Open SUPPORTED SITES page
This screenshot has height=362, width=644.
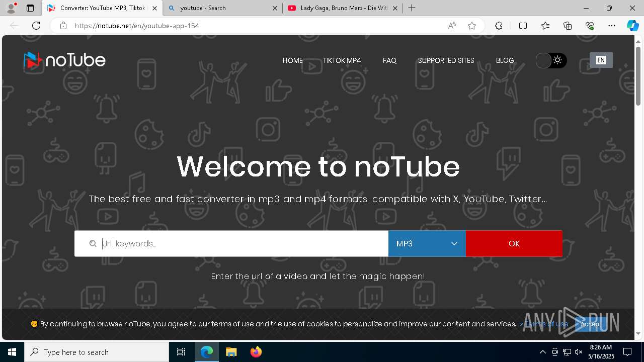446,60
